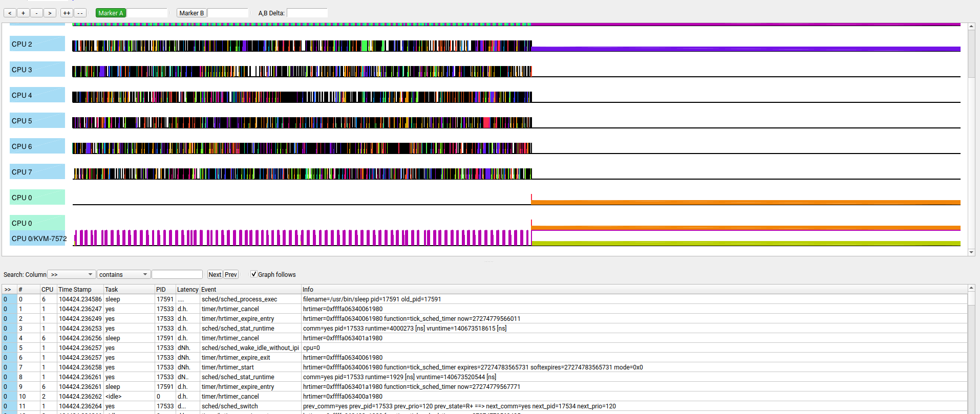Click the scroll left '<' button
The height and width of the screenshot is (414, 980).
point(10,13)
